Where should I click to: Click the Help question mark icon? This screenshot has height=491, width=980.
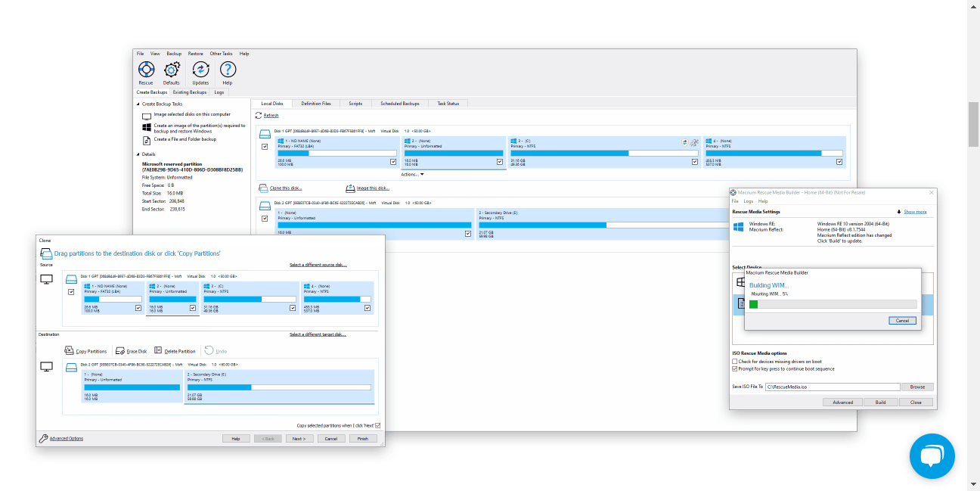(x=228, y=70)
